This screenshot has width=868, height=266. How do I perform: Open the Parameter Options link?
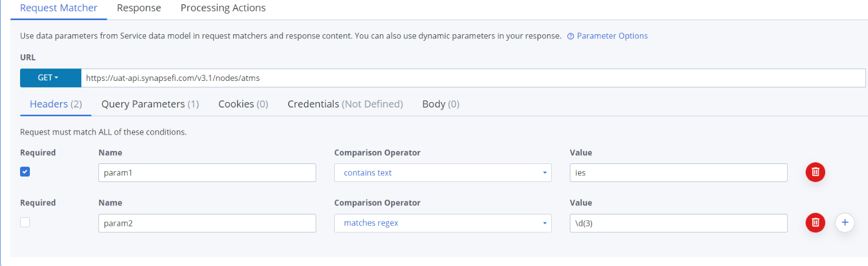[x=612, y=36]
